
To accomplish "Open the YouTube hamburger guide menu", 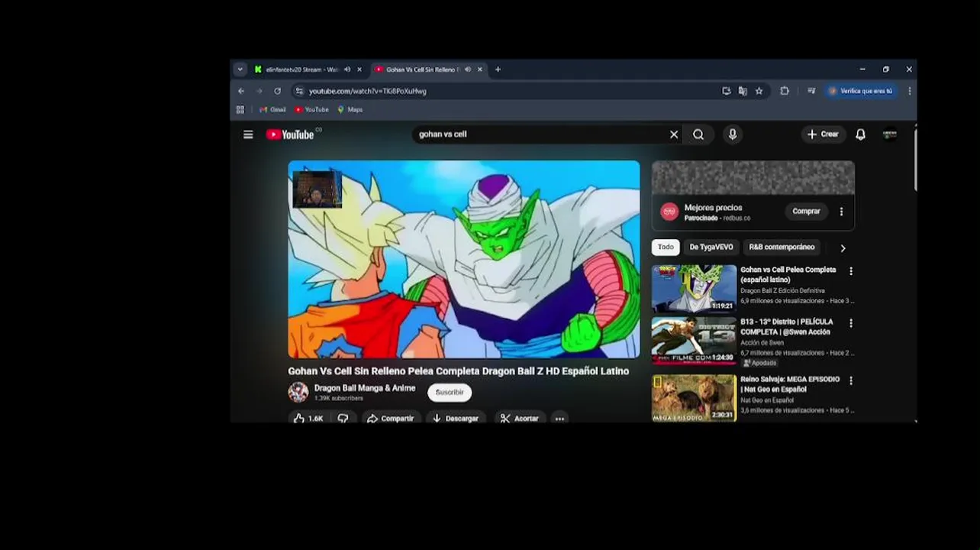I will point(248,134).
